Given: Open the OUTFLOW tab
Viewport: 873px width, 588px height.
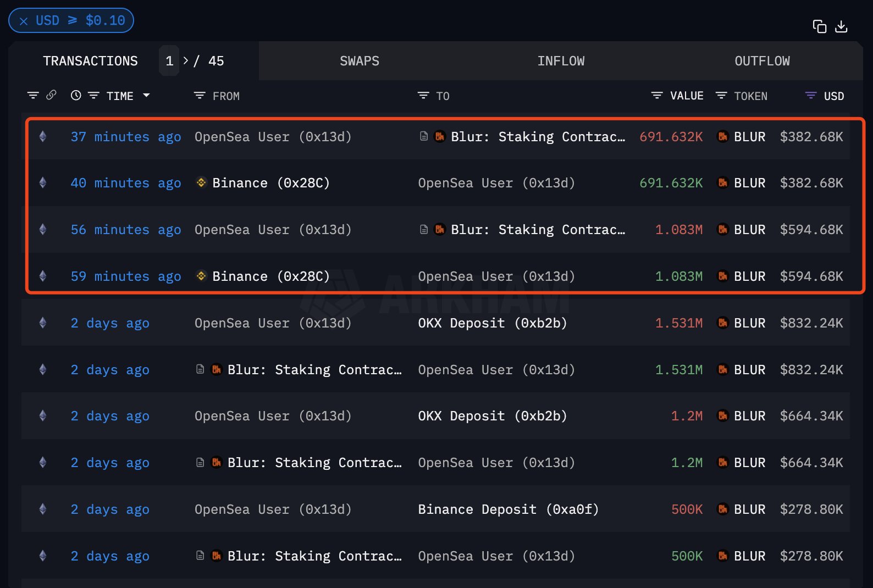Looking at the screenshot, I should (x=762, y=61).
